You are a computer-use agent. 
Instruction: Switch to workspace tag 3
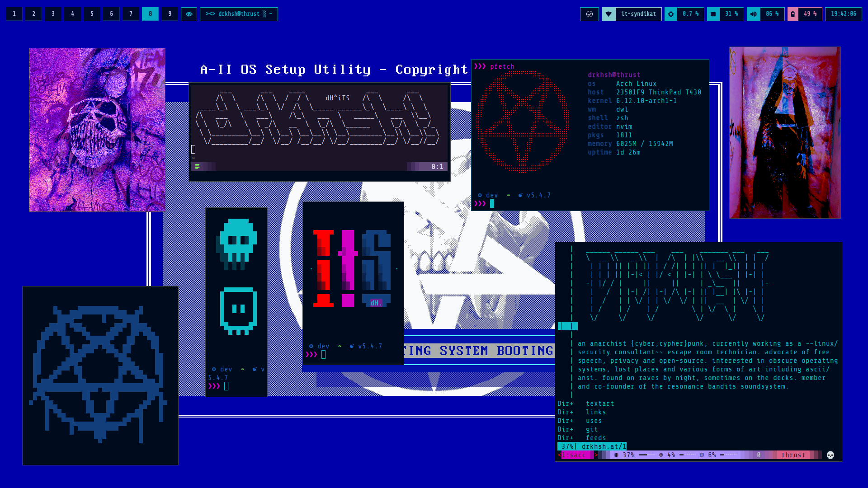(53, 14)
